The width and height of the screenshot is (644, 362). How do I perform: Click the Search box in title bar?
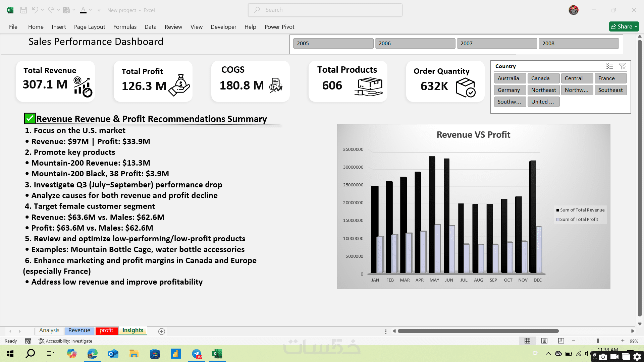(325, 10)
